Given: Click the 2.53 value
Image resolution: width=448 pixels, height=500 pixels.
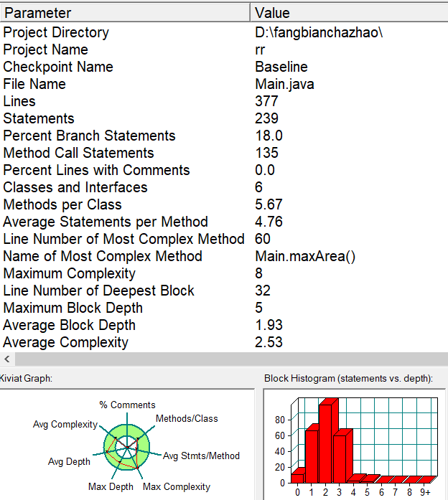Looking at the screenshot, I should pos(269,342).
